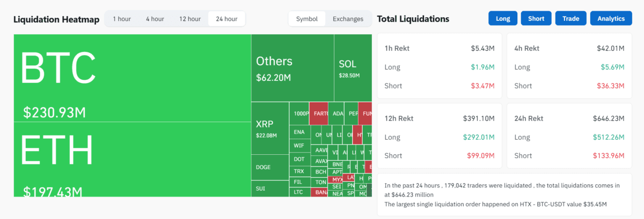Select the 1 hour timeframe tab
The width and height of the screenshot is (644, 219).
coord(121,19)
